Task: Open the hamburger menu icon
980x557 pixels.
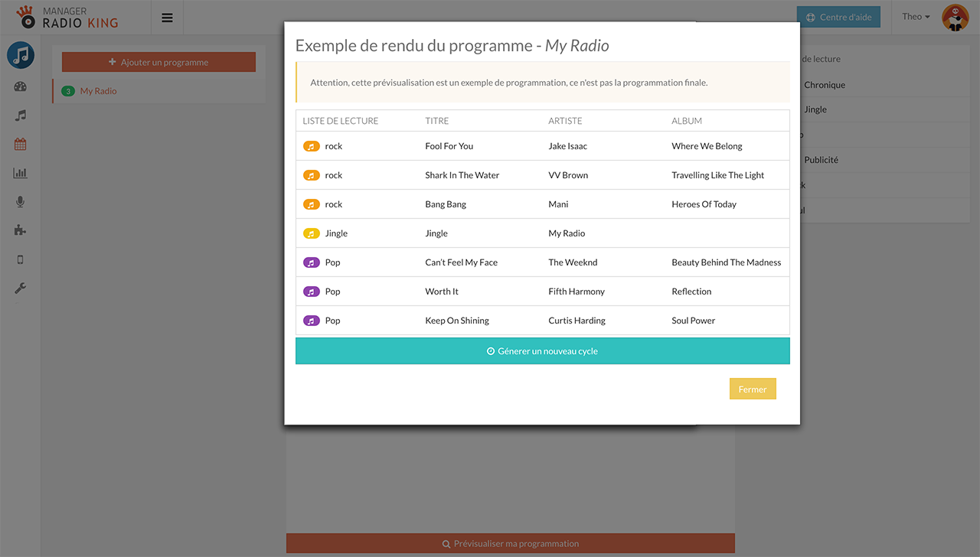Action: pos(167,18)
